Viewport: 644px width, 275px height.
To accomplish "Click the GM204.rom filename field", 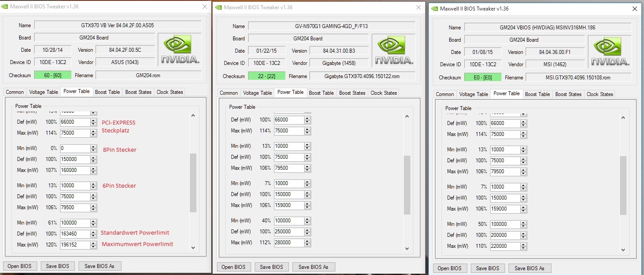I will pyautogui.click(x=148, y=75).
